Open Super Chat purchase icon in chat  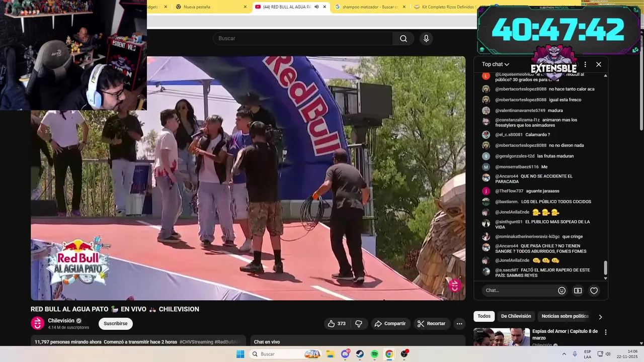(x=578, y=291)
